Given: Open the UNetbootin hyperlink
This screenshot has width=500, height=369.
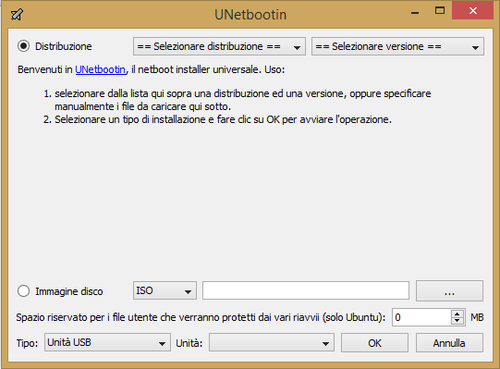Looking at the screenshot, I should tap(100, 69).
